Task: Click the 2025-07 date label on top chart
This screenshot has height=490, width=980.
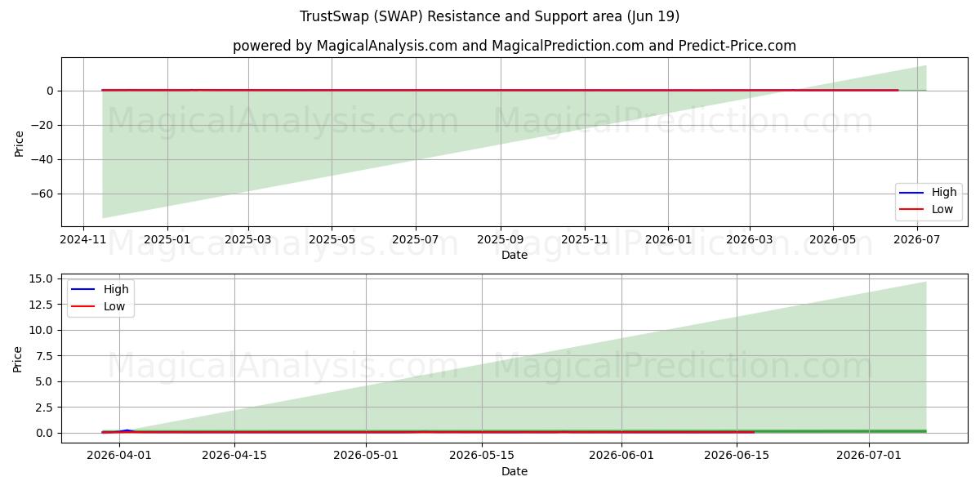Action: (414, 240)
